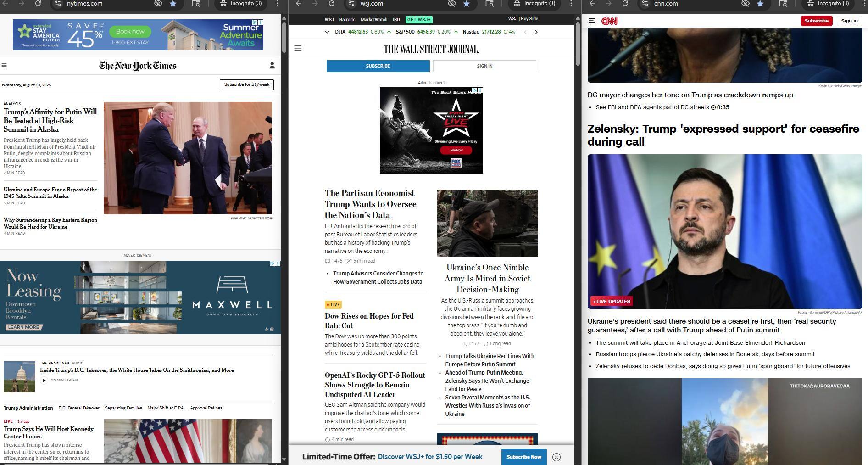Click the CNN Sign in button
This screenshot has width=868, height=465.
coord(849,21)
